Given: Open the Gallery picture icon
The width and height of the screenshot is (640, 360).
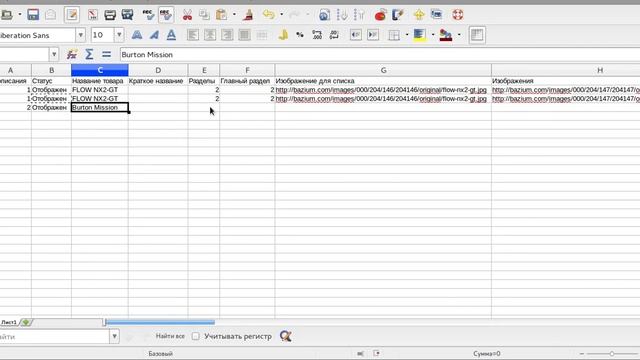Looking at the screenshot, I should click(x=436, y=15).
